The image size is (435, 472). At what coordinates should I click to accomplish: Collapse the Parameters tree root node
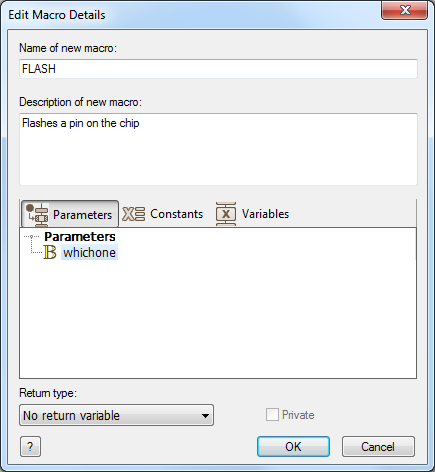tap(32, 237)
